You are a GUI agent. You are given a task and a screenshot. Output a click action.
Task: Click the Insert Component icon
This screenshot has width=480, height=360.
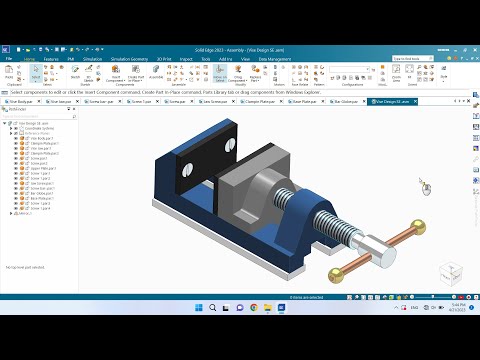(116, 69)
